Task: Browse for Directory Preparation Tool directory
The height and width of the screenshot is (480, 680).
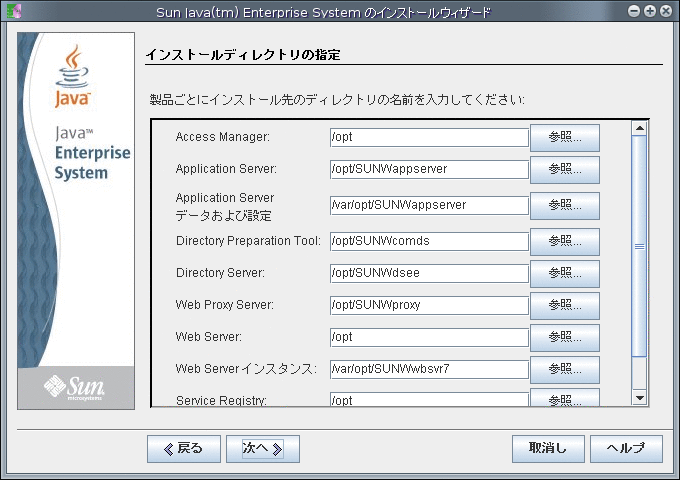Action: coord(565,242)
